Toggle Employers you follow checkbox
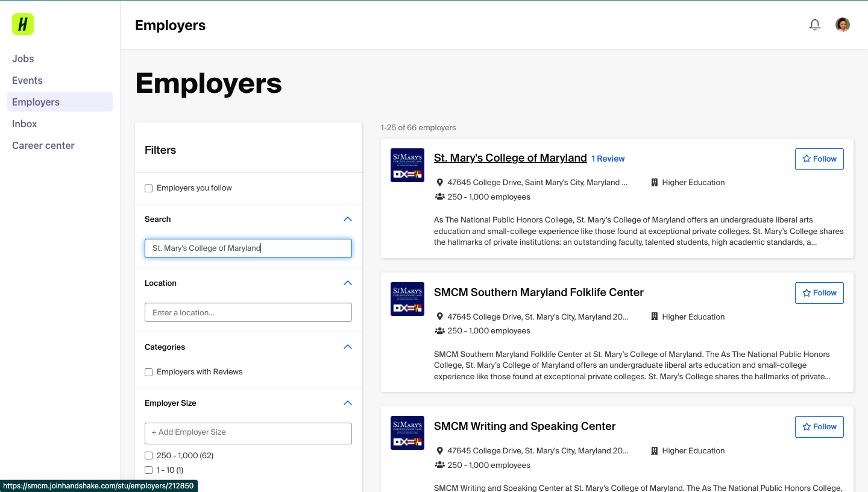The image size is (868, 492). pyautogui.click(x=149, y=188)
